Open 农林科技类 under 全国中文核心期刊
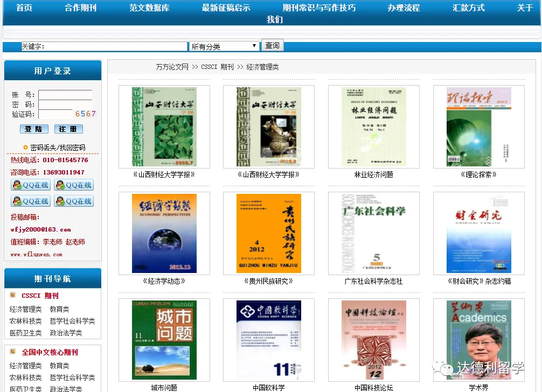The image size is (542, 392). (25, 377)
